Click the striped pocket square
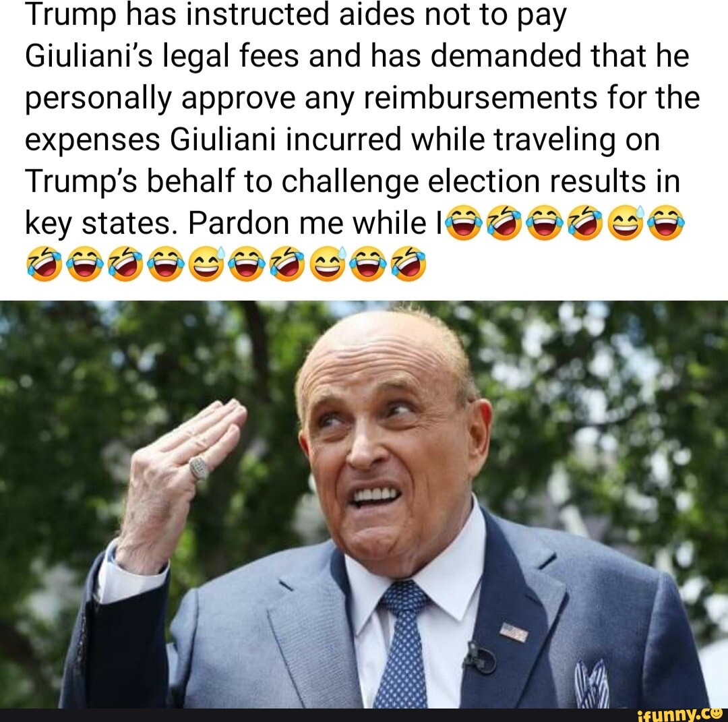Viewport: 728px width, 722px height. [592, 684]
